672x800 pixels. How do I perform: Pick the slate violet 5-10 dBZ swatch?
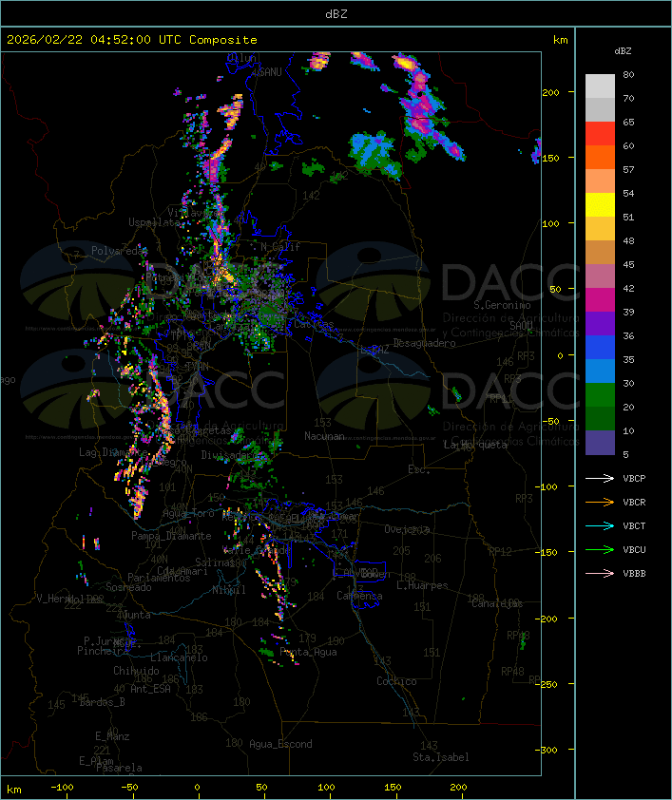pyautogui.click(x=600, y=443)
